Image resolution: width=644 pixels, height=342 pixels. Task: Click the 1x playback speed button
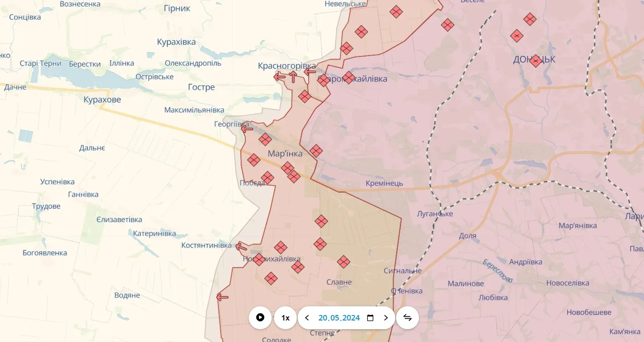[285, 317]
